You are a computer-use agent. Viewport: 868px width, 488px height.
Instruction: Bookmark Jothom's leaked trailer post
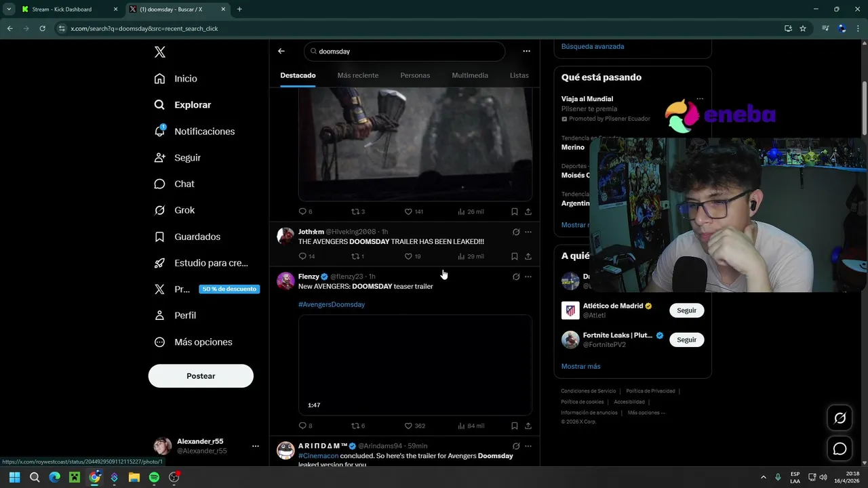pos(515,256)
